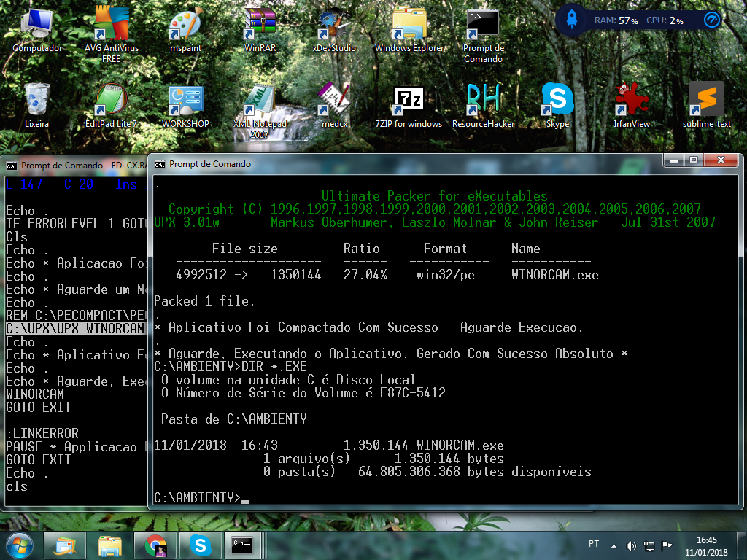Screen dimensions: 747x560
Task: Open the front Prompt de Comando system menu icon
Action: click(x=160, y=164)
